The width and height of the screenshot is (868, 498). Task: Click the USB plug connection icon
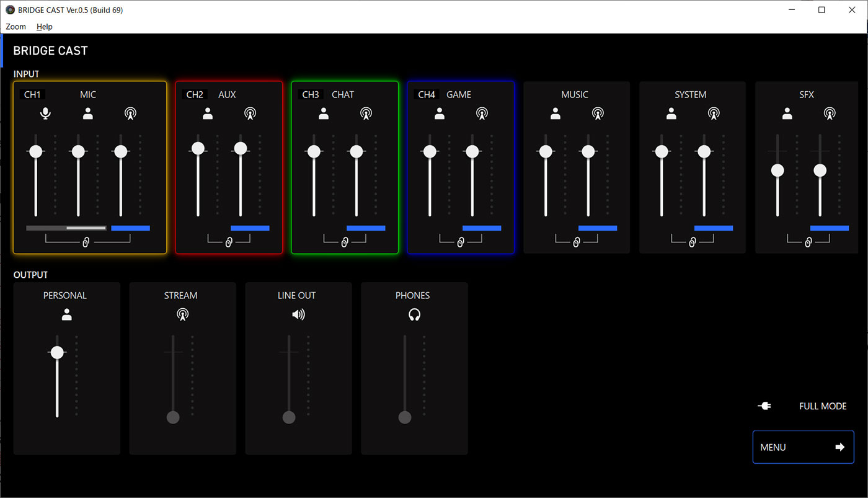pos(764,406)
